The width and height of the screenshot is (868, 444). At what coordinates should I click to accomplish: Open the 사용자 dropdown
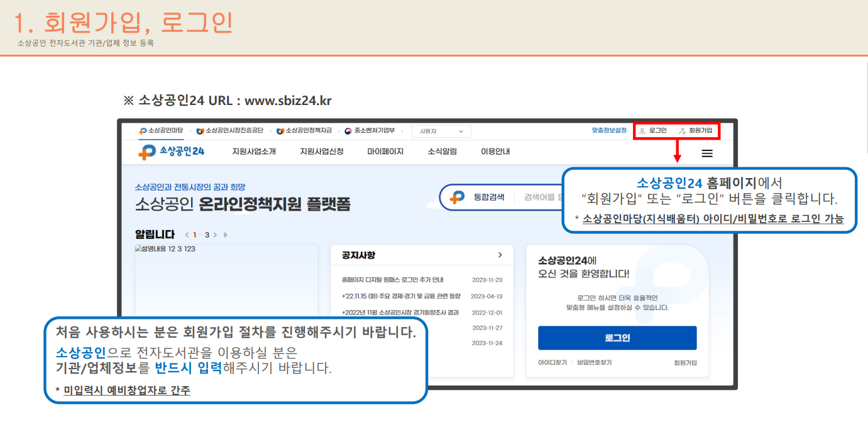click(441, 131)
